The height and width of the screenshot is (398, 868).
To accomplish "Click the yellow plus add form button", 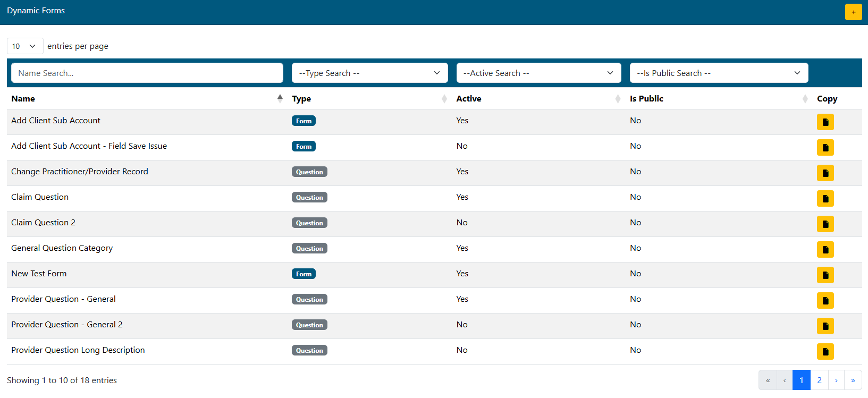I will (x=853, y=12).
